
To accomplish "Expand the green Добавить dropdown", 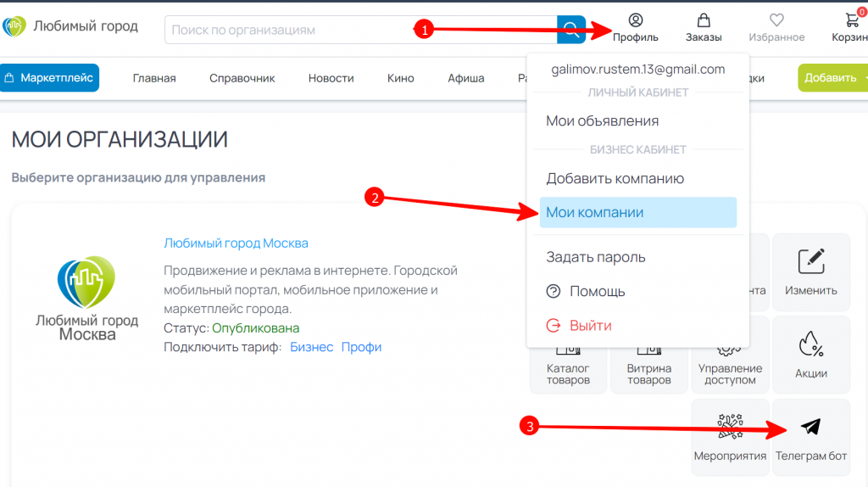I will point(832,77).
